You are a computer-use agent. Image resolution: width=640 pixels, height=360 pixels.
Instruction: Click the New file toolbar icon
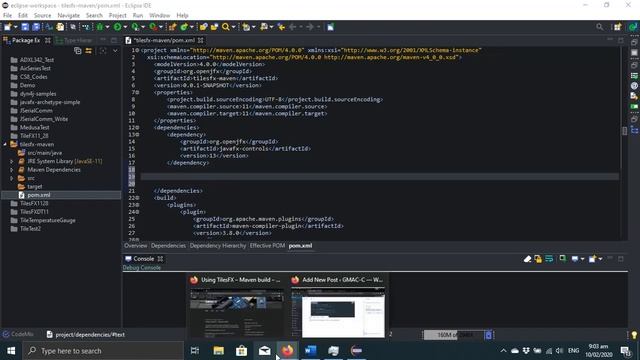7,27
